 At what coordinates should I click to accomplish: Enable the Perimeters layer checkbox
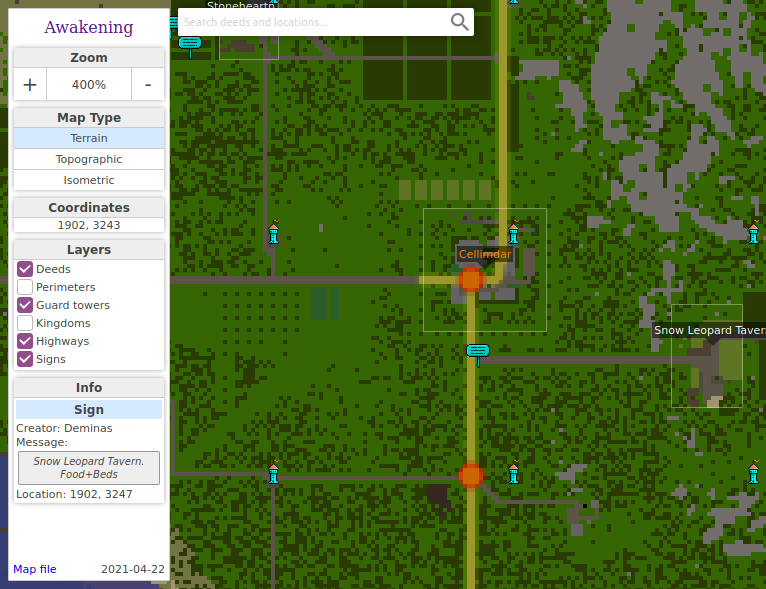tap(25, 287)
